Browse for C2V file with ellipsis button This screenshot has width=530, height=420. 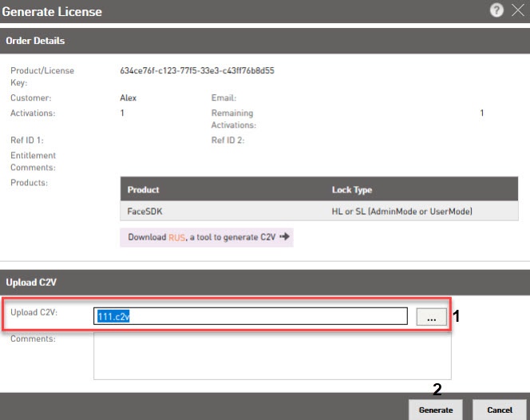pyautogui.click(x=431, y=317)
